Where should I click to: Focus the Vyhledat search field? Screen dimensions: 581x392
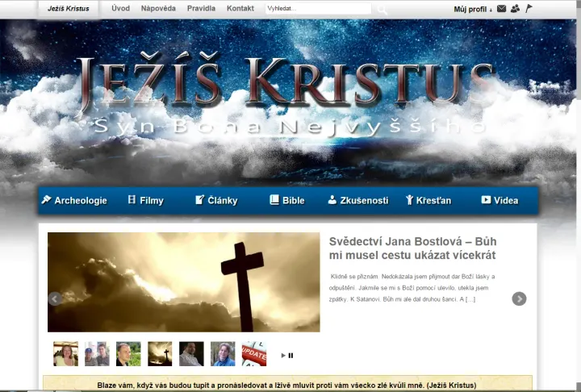tap(318, 9)
